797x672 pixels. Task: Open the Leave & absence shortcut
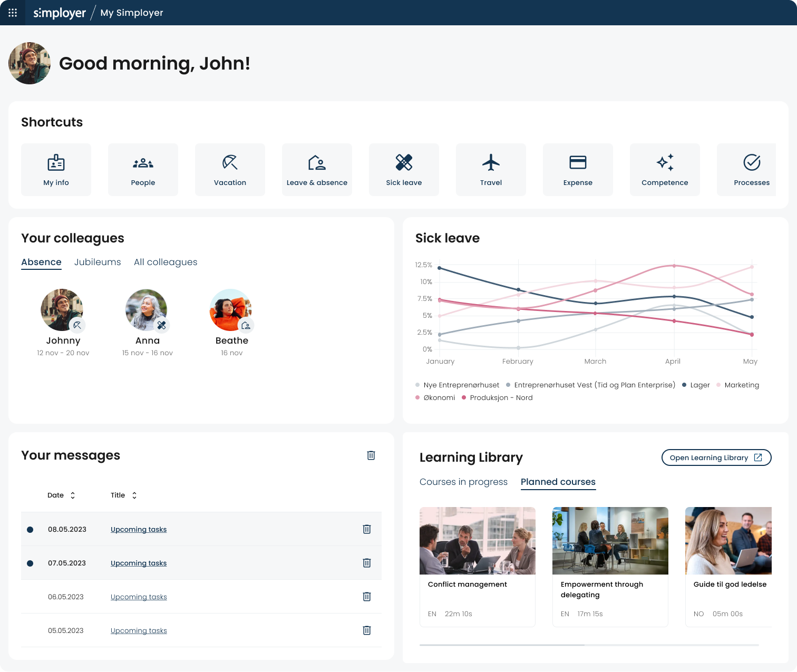click(317, 170)
